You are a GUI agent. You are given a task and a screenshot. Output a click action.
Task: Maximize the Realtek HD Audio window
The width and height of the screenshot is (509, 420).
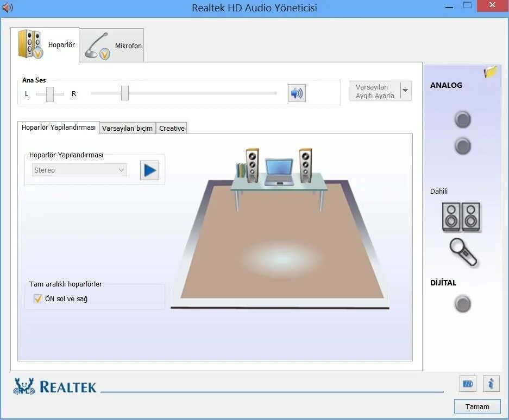pyautogui.click(x=468, y=5)
